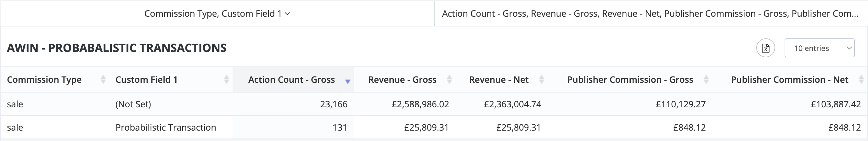Image resolution: width=868 pixels, height=141 pixels.
Task: Click the Excel export icon
Action: click(x=766, y=48)
